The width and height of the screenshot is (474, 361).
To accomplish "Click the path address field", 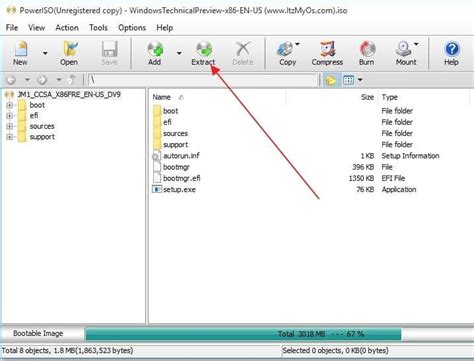I will point(203,80).
